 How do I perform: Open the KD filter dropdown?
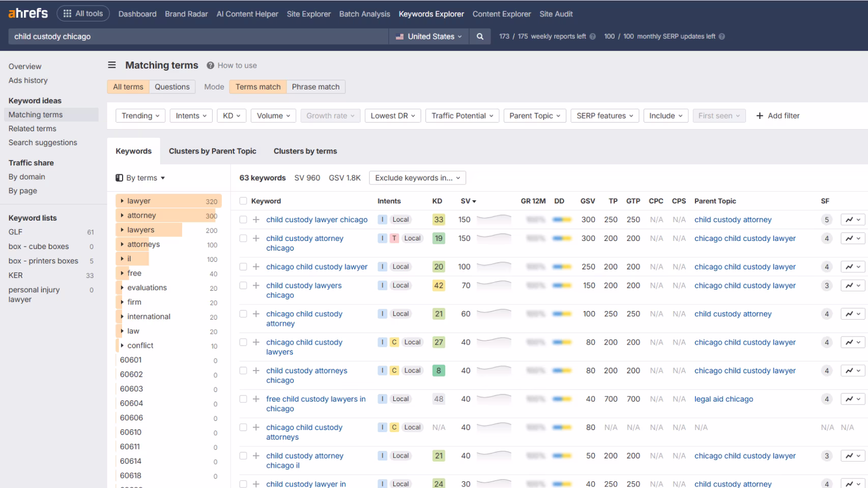(x=232, y=116)
